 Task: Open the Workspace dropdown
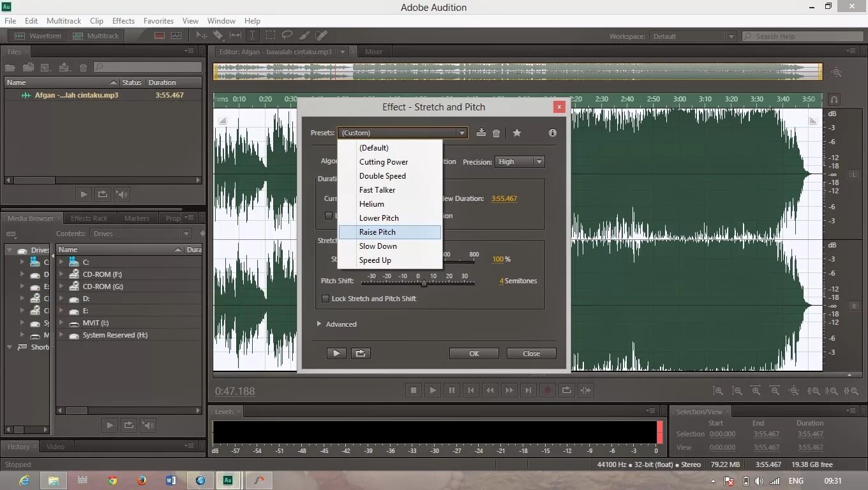click(x=693, y=36)
